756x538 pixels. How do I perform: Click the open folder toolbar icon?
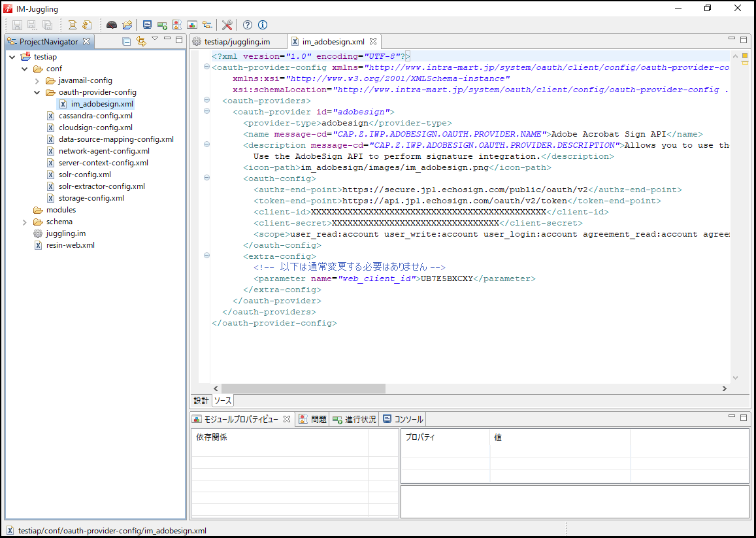(x=127, y=25)
